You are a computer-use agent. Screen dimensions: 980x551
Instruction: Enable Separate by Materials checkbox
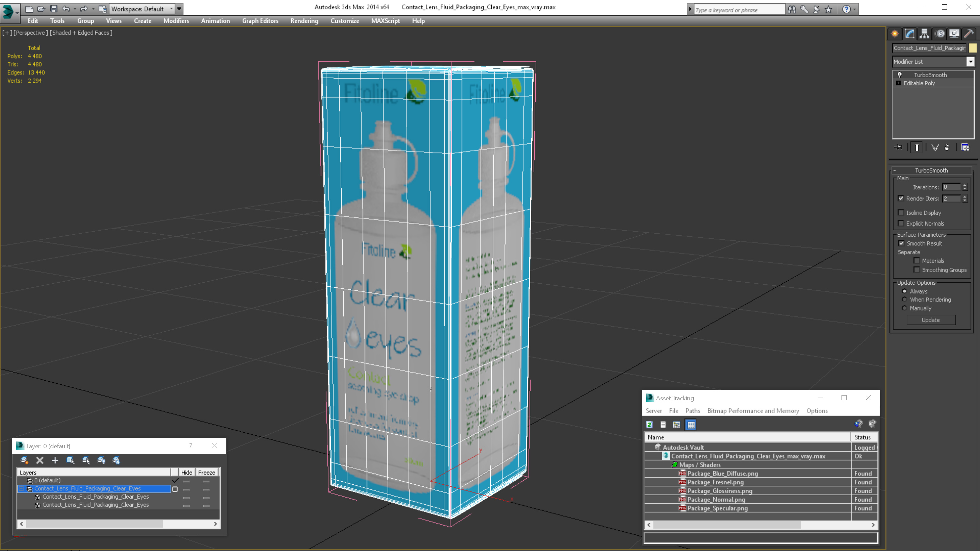pyautogui.click(x=916, y=261)
